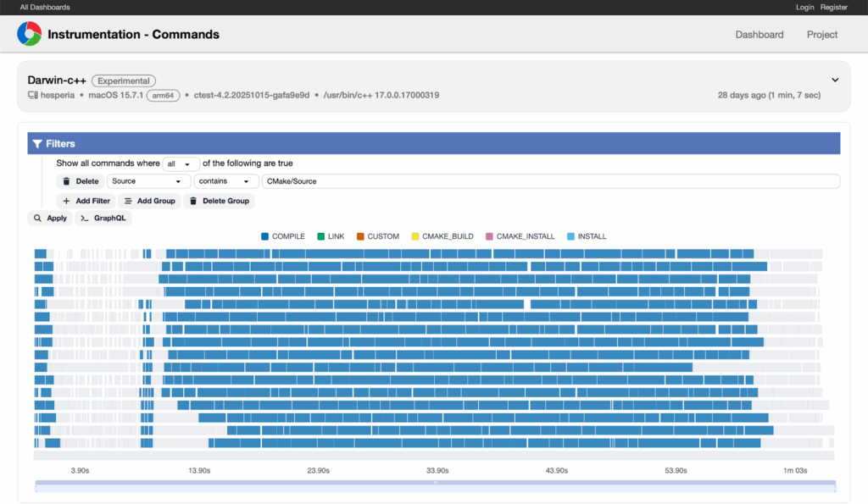Collapse the Darwin-c++ build header chevron
The image size is (868, 504).
click(x=835, y=80)
